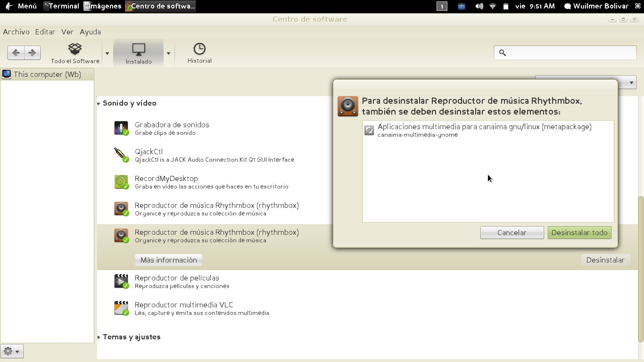Click the vertical scrollbar of the software list

[x=640, y=269]
